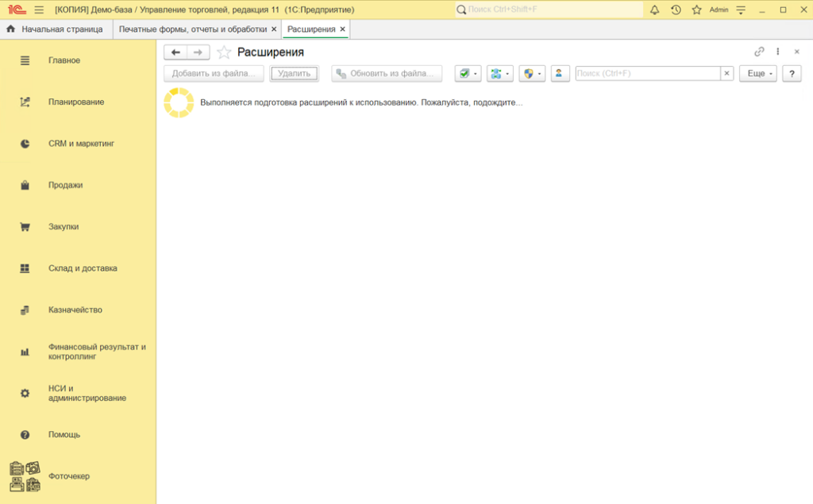Open the notifications bell in title bar

click(654, 10)
